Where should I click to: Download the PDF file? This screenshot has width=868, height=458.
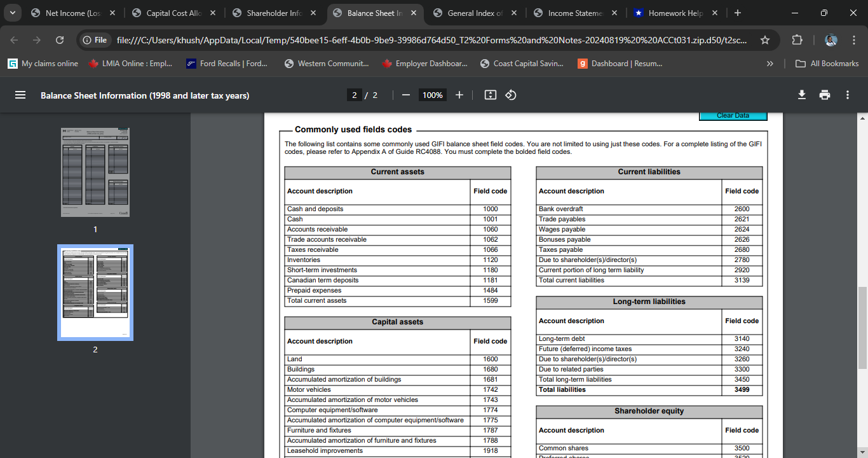click(802, 95)
